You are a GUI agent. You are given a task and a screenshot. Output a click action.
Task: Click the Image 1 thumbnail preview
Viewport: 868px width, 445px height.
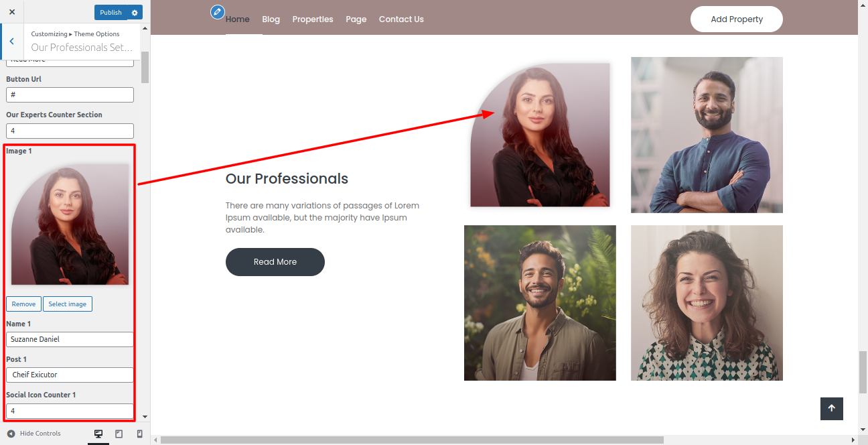pos(70,225)
